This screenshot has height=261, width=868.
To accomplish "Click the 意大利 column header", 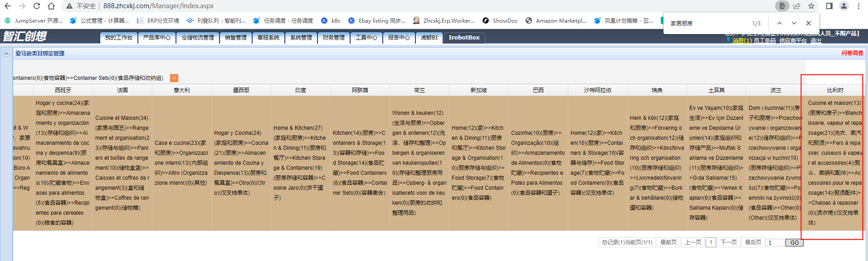I will pyautogui.click(x=182, y=90).
